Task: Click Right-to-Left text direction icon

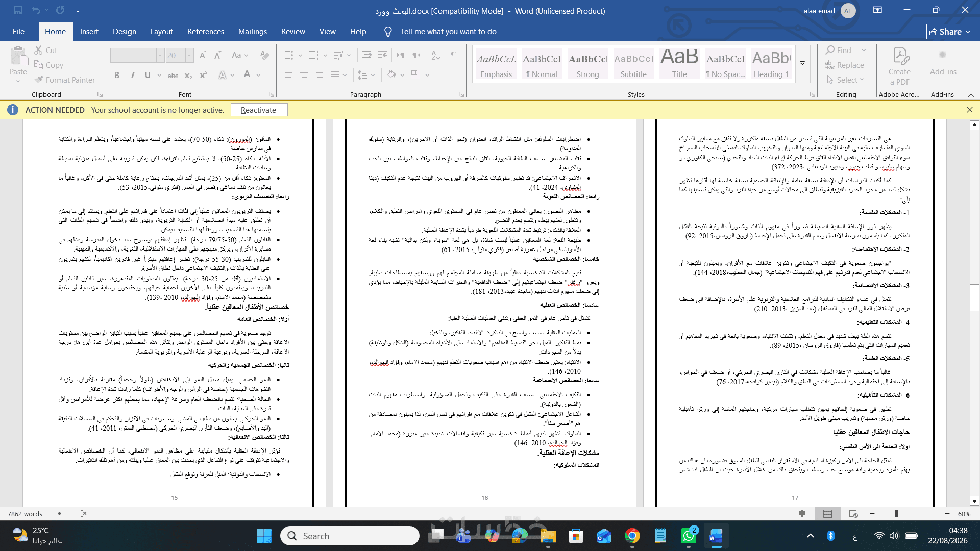Action: point(416,55)
